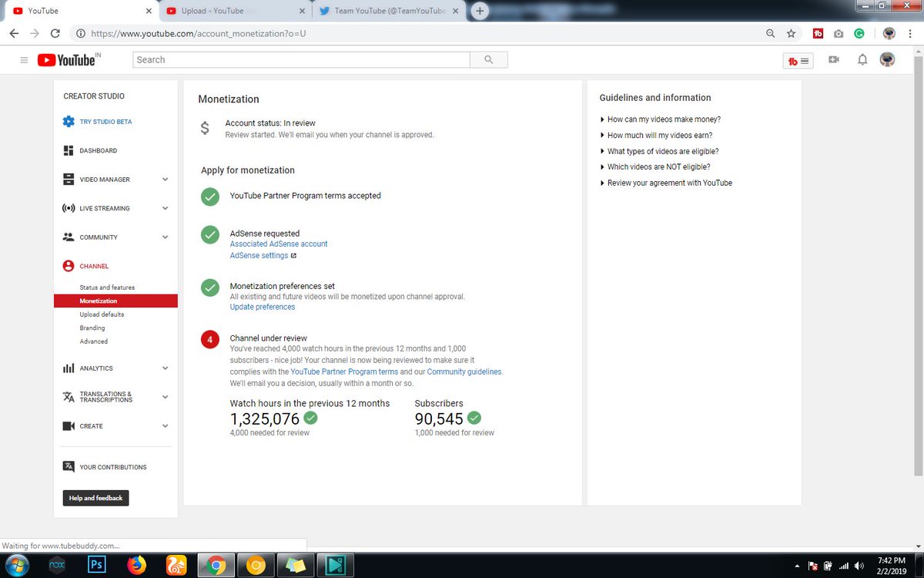Launch Firefox from the taskbar
This screenshot has width=924, height=578.
[137, 565]
